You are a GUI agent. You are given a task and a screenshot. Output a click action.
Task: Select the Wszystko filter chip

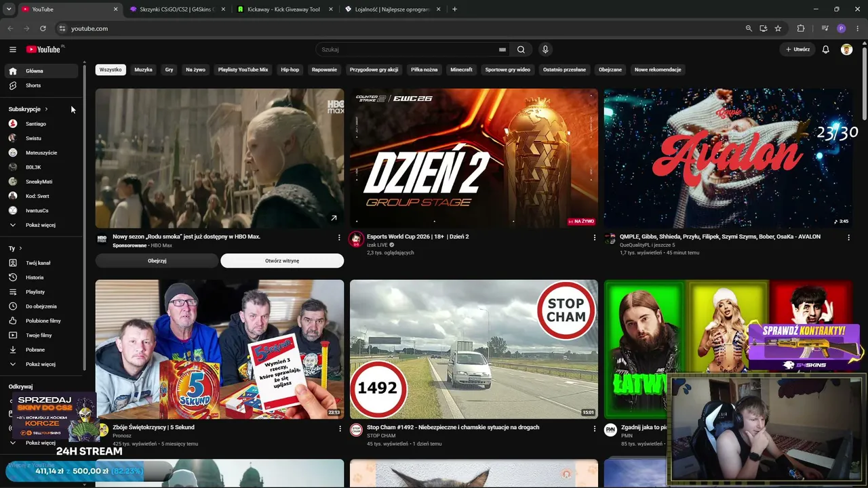pos(111,70)
